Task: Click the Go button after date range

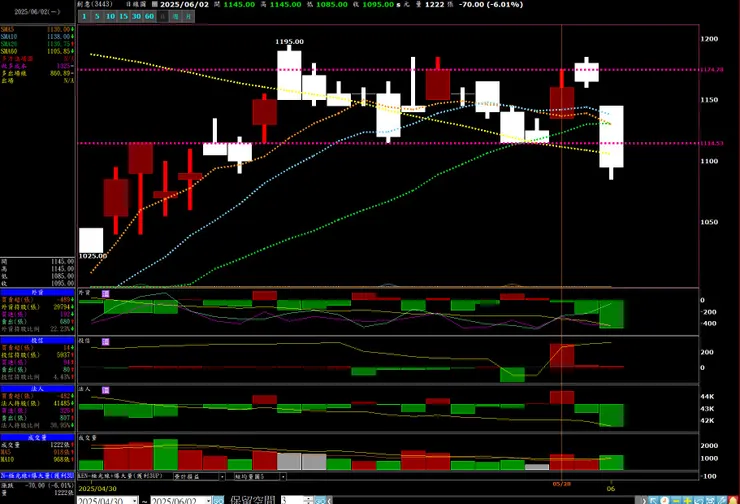Action: pos(218,500)
